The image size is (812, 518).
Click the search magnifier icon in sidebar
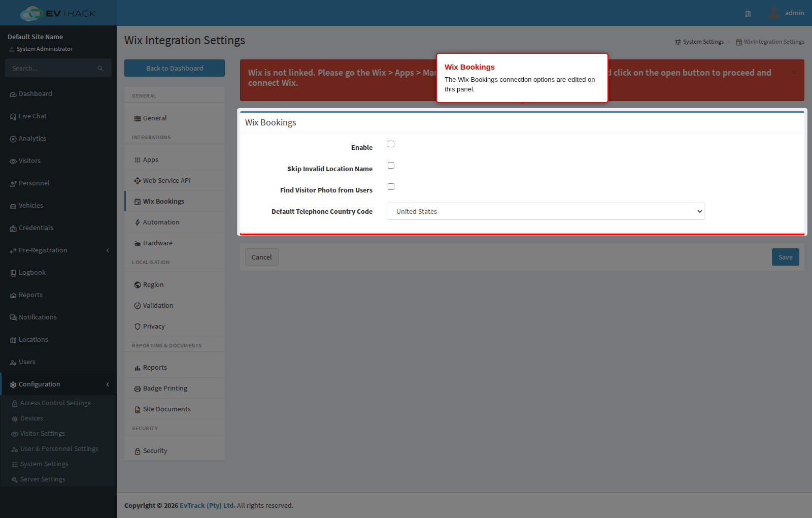[x=100, y=69]
